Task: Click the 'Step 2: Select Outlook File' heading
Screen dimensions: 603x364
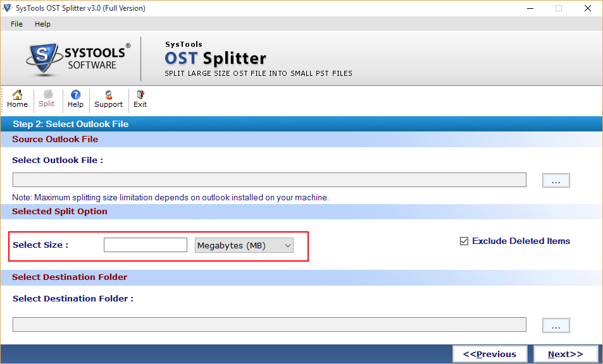Action: 71,124
